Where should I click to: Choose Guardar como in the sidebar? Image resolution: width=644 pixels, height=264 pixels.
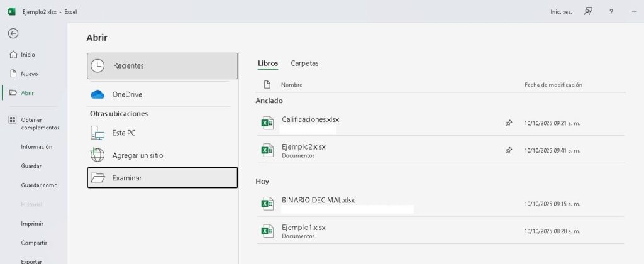39,185
